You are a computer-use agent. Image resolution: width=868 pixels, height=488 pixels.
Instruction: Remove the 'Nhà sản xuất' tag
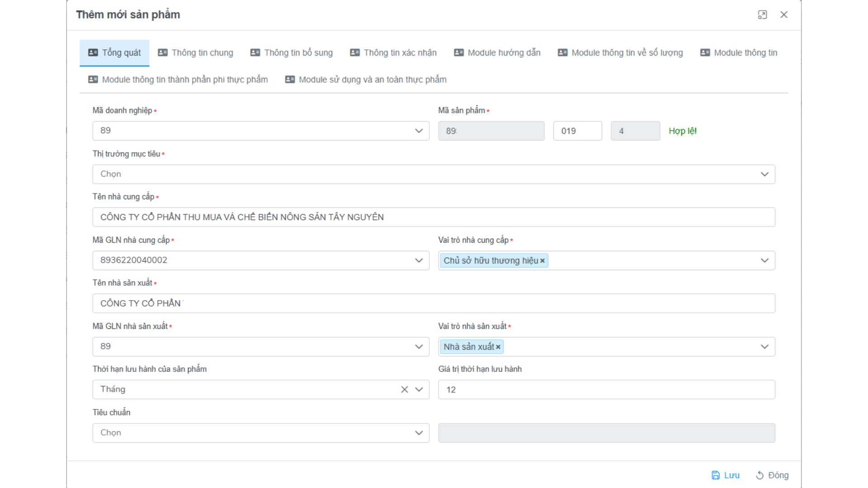[x=498, y=347]
